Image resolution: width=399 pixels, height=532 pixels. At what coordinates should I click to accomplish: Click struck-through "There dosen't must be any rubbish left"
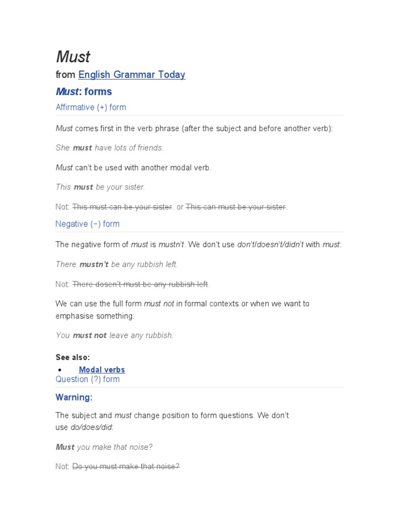click(x=140, y=284)
